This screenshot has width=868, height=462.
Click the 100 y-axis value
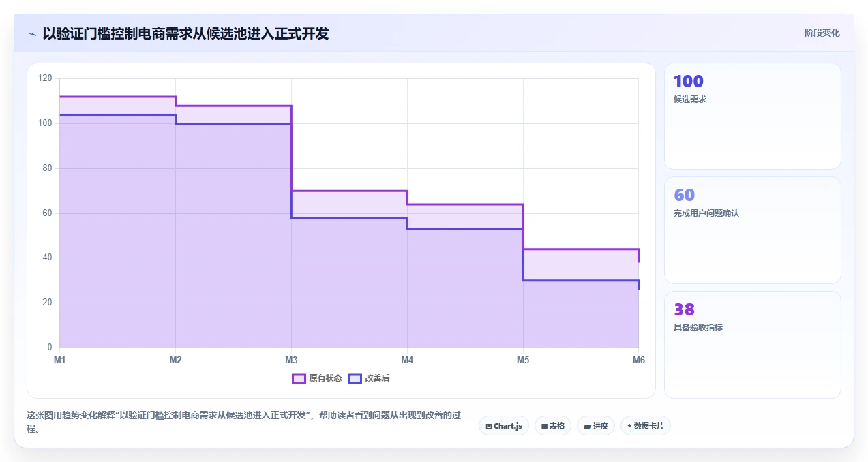coord(45,123)
